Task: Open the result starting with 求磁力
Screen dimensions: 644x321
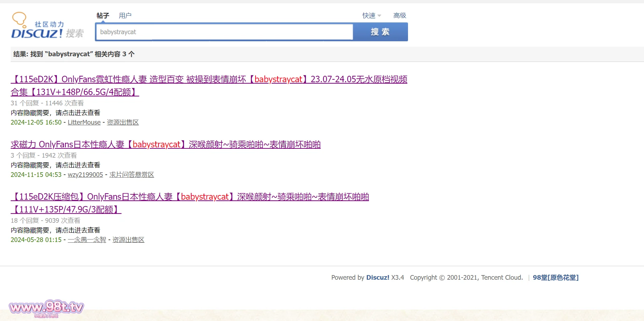Action: tap(165, 144)
